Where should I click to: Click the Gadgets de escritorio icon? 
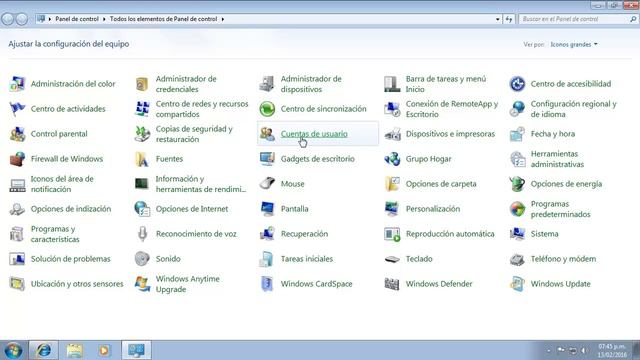click(267, 159)
